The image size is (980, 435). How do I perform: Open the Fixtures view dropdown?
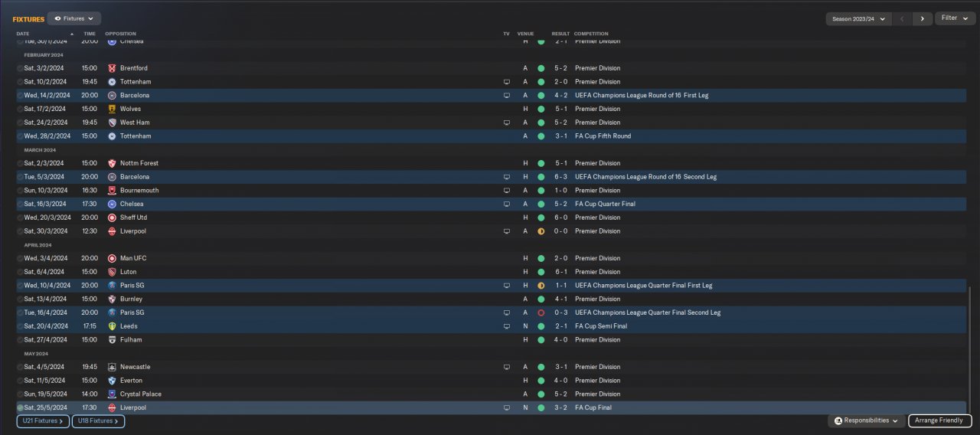click(73, 18)
